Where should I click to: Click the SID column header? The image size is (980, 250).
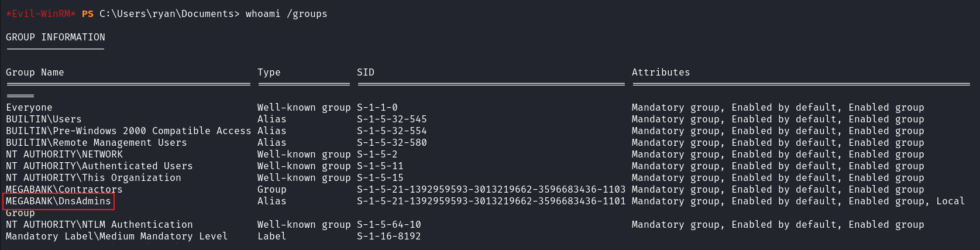pos(366,73)
